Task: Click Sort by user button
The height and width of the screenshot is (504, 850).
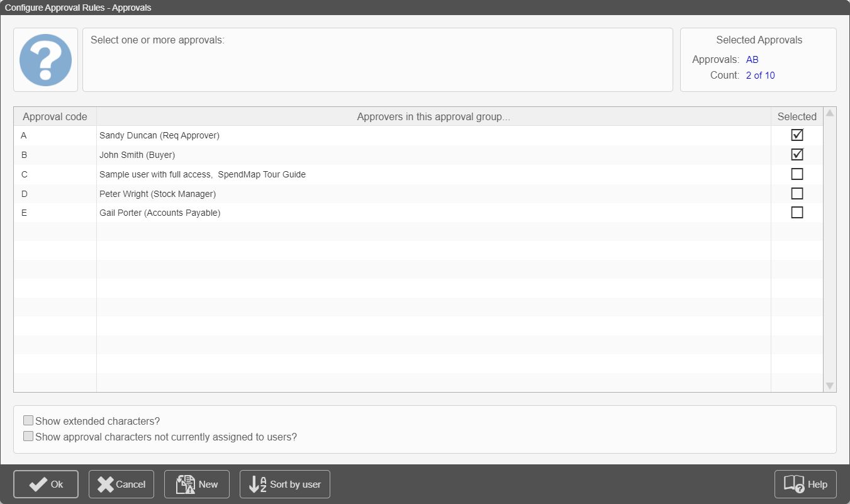Action: coord(285,484)
